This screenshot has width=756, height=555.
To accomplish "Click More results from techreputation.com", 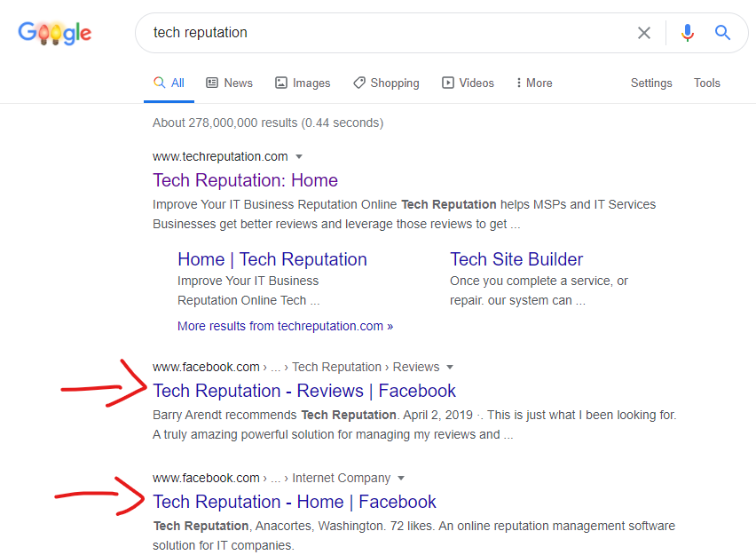I will point(286,326).
